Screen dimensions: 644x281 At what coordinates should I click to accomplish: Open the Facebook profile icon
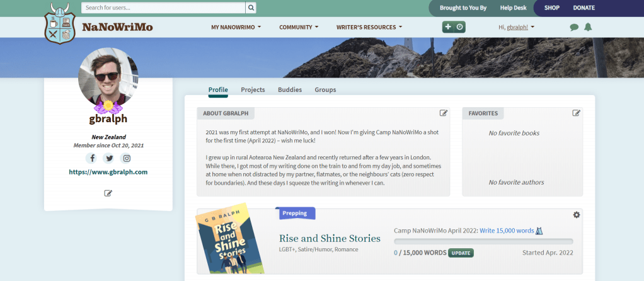(92, 158)
